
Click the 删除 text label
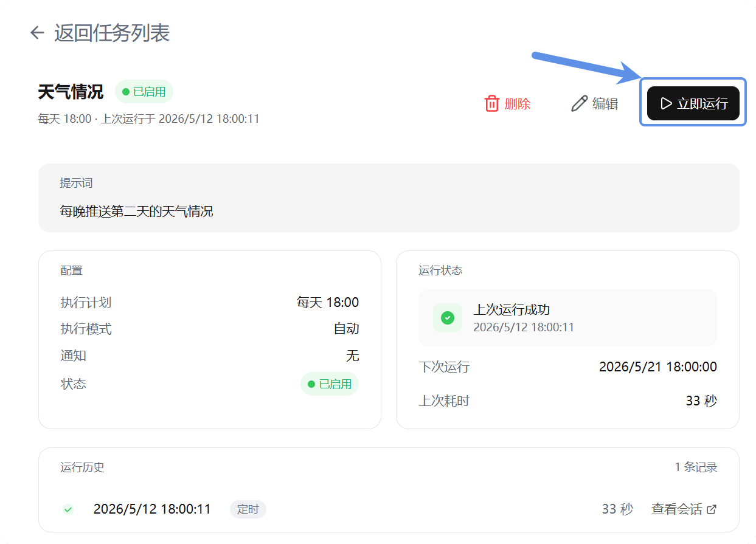(x=518, y=104)
